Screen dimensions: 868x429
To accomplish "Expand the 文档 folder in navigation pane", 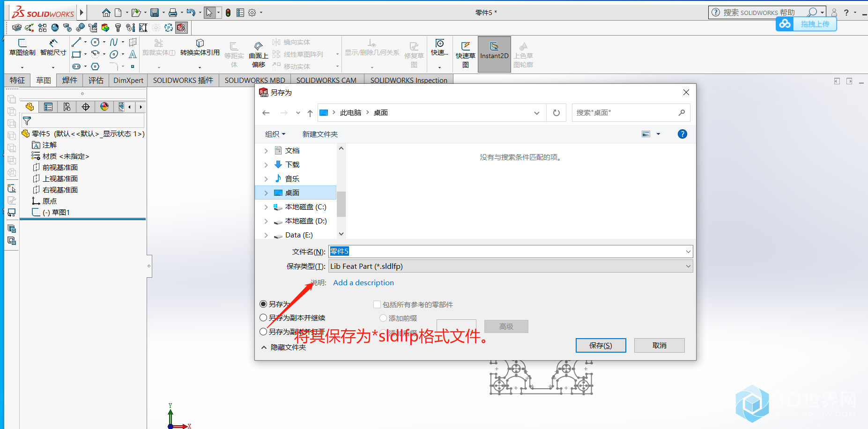I will [x=266, y=151].
